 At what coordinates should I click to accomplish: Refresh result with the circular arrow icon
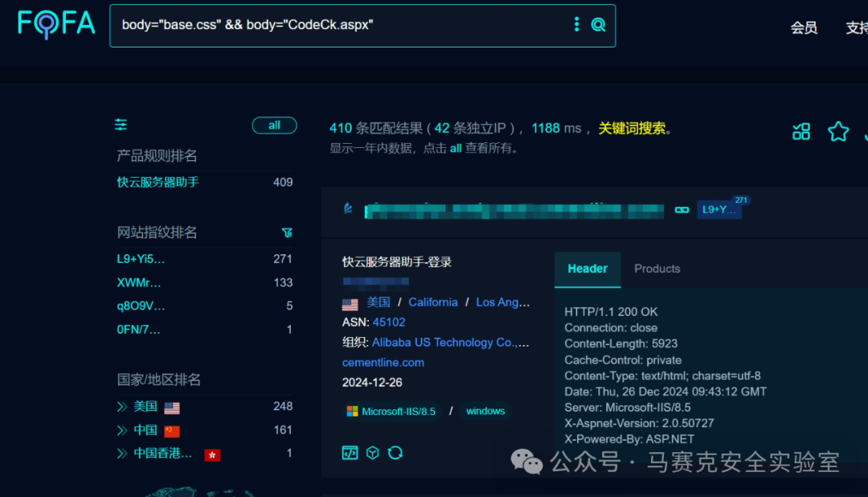click(x=395, y=453)
